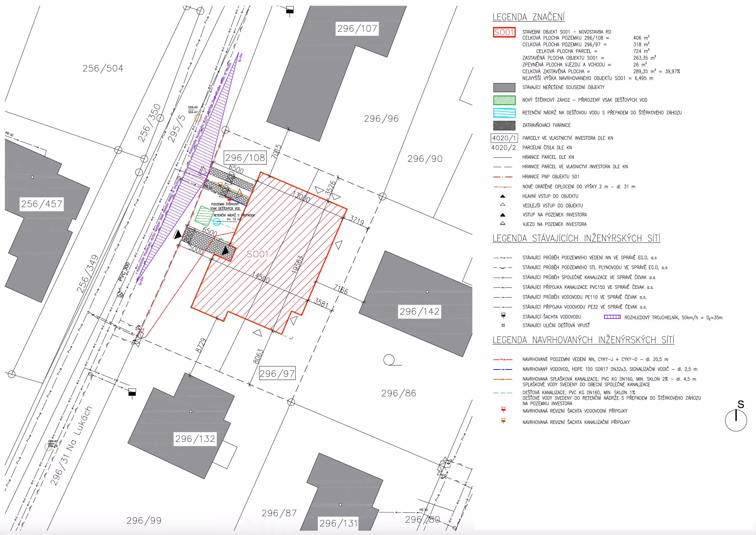Click the red SO01 text inside the building

tap(258, 254)
